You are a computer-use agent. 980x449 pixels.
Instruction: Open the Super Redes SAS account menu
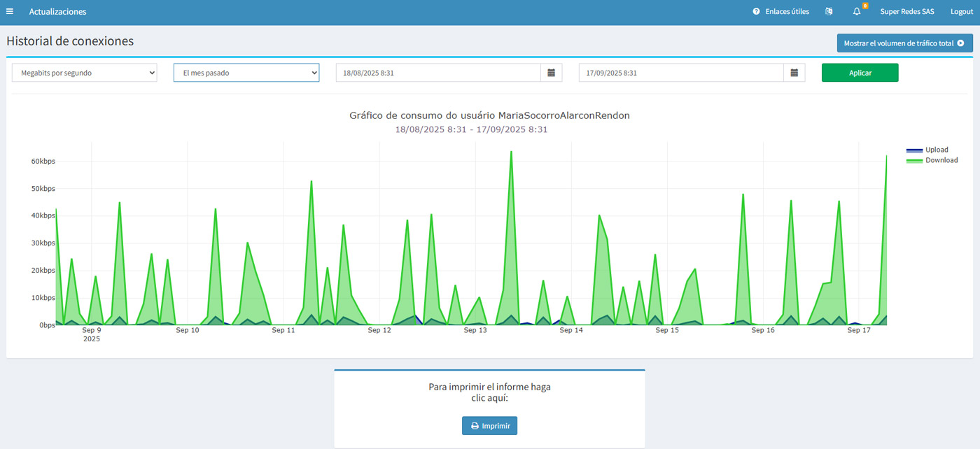(x=906, y=12)
